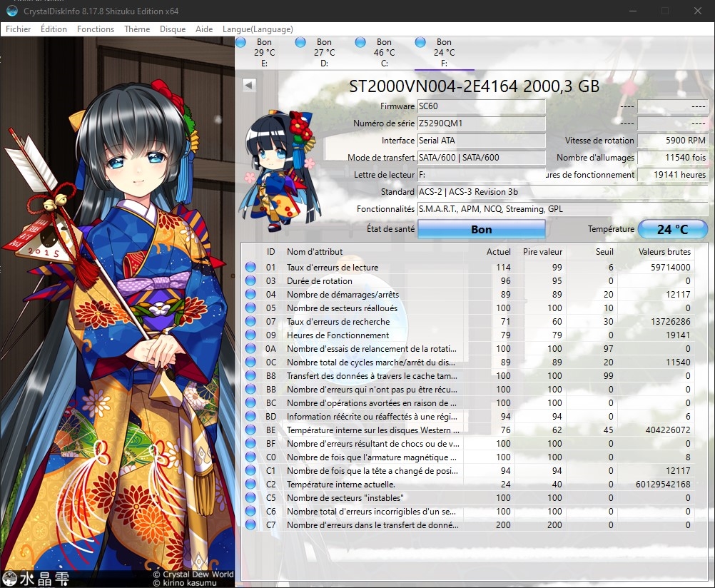This screenshot has width=715, height=588.
Task: Click the status orb for attribute BE
Action: [250, 430]
